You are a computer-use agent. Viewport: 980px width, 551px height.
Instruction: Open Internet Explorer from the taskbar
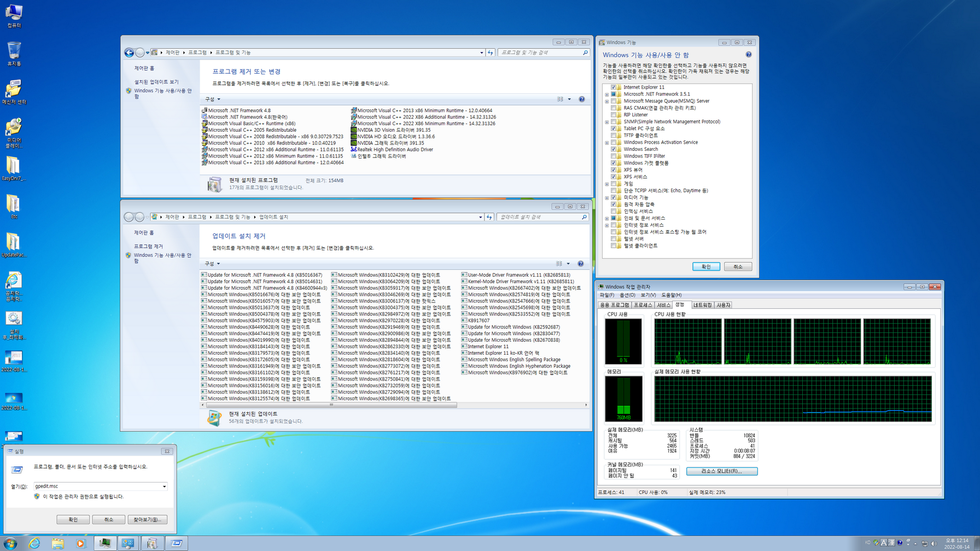[34, 543]
